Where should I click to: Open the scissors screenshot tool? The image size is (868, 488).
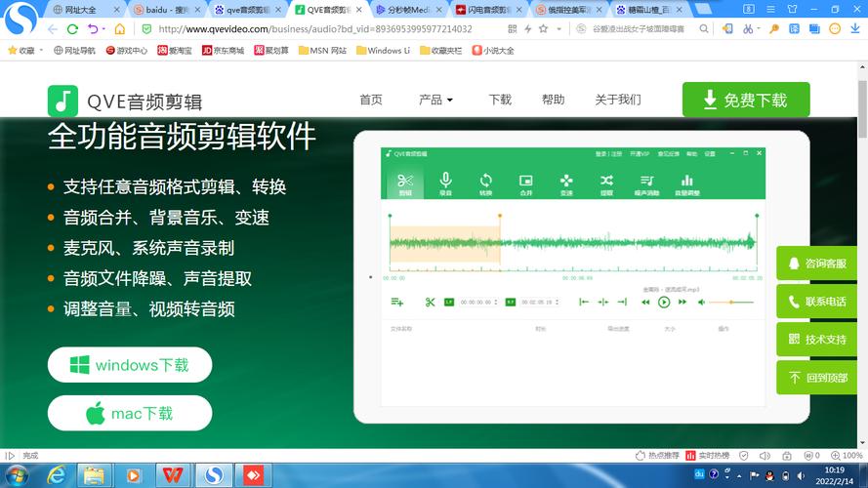[747, 28]
